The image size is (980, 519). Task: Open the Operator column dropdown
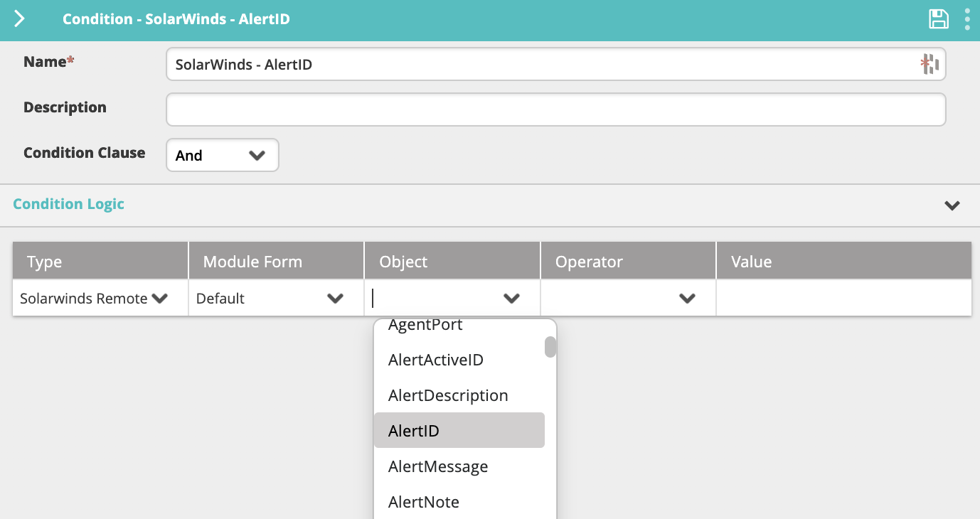pyautogui.click(x=628, y=299)
